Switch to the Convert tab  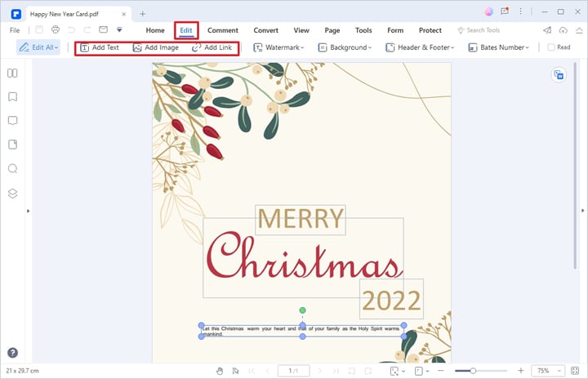pos(266,30)
